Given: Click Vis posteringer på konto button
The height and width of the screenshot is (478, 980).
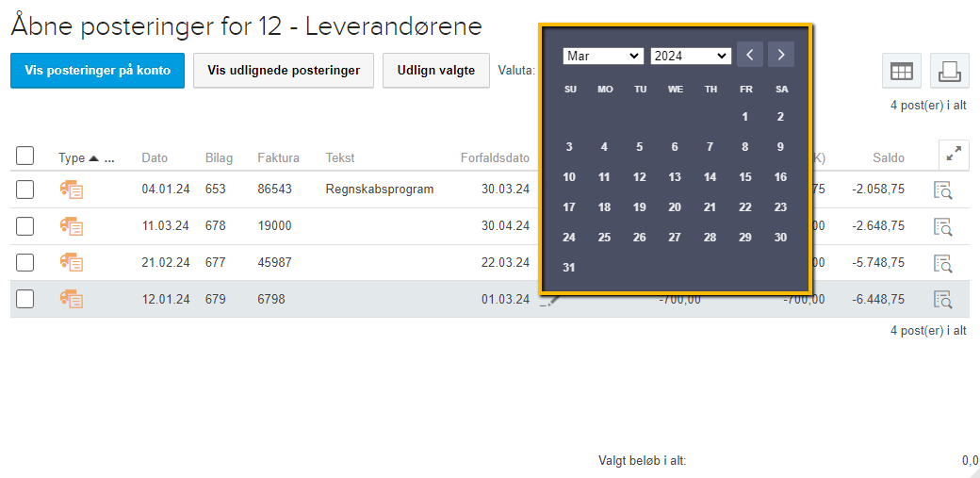Looking at the screenshot, I should (x=97, y=71).
